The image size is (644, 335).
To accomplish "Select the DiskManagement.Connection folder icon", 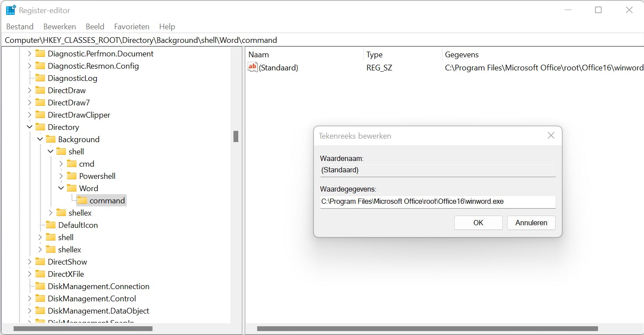I will coord(40,286).
